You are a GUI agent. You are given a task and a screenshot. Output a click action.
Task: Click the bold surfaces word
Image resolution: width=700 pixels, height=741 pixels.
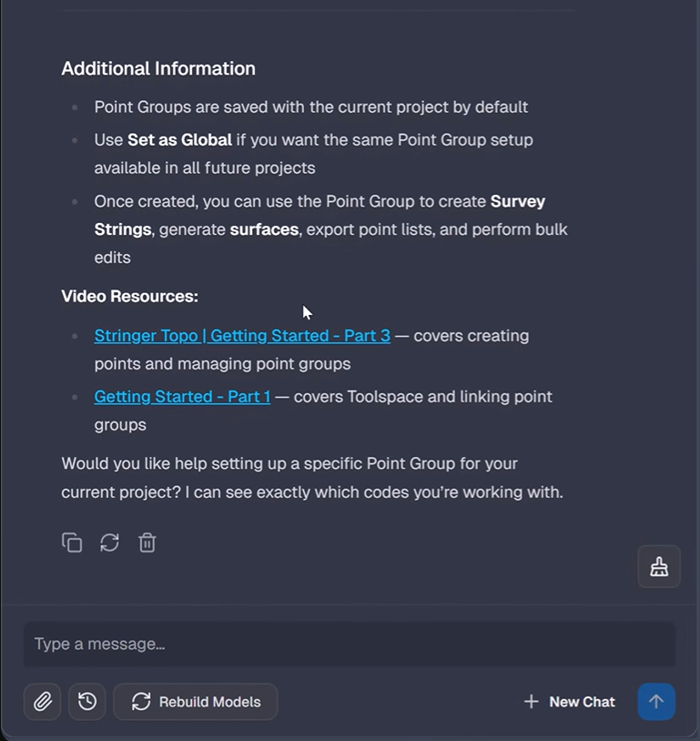pyautogui.click(x=264, y=229)
